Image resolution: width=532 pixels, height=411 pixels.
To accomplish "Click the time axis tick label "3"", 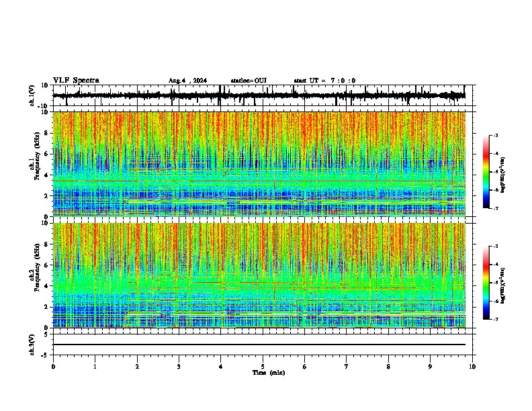I will (179, 367).
